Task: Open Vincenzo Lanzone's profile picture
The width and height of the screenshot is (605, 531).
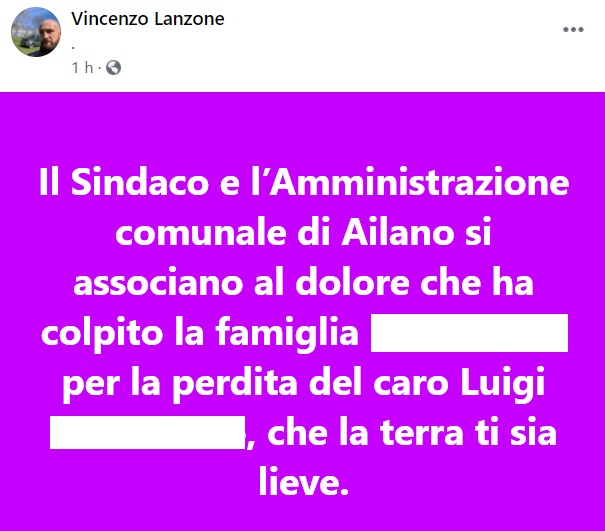Action: coord(36,32)
